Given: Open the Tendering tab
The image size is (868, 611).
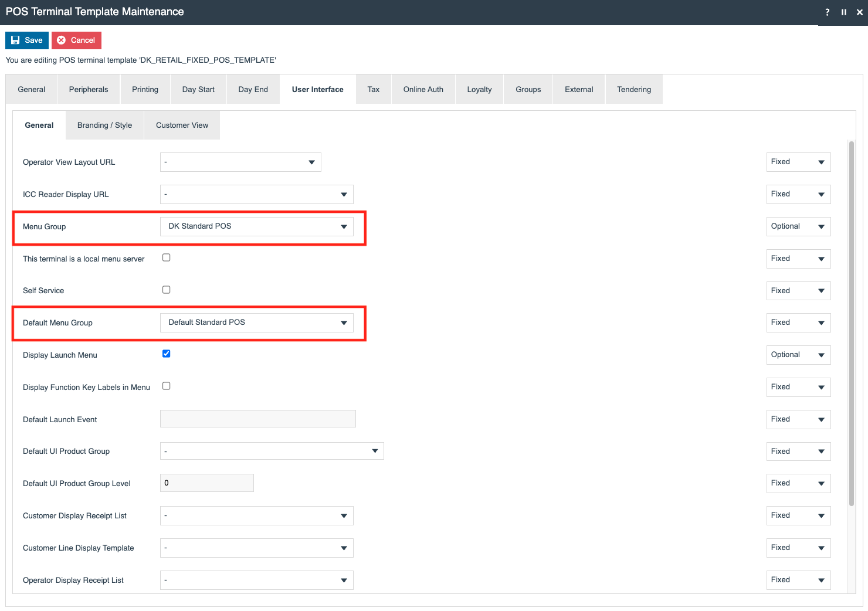Looking at the screenshot, I should pos(634,89).
